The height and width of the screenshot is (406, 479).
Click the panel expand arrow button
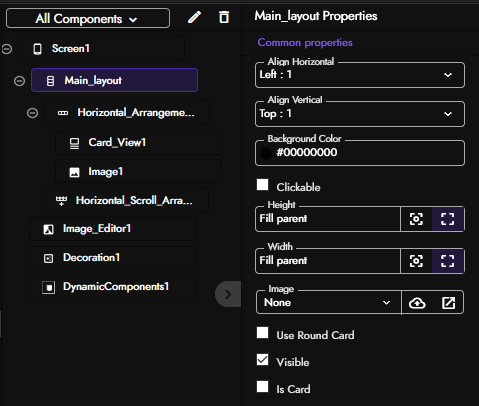pyautogui.click(x=228, y=294)
